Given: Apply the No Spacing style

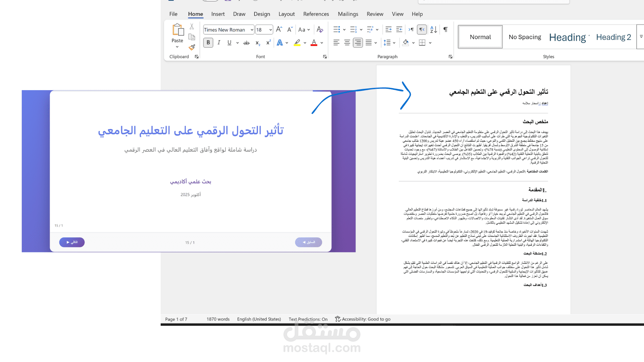Looking at the screenshot, I should click(525, 37).
